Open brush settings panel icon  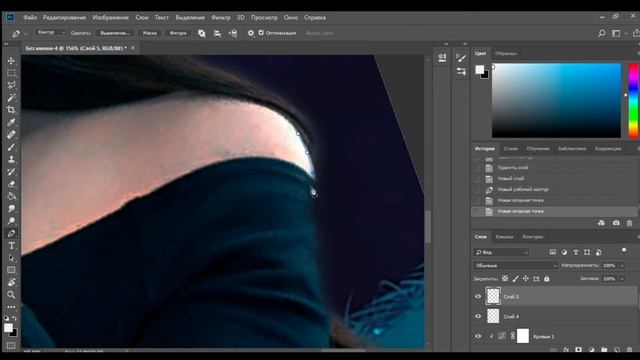461,58
